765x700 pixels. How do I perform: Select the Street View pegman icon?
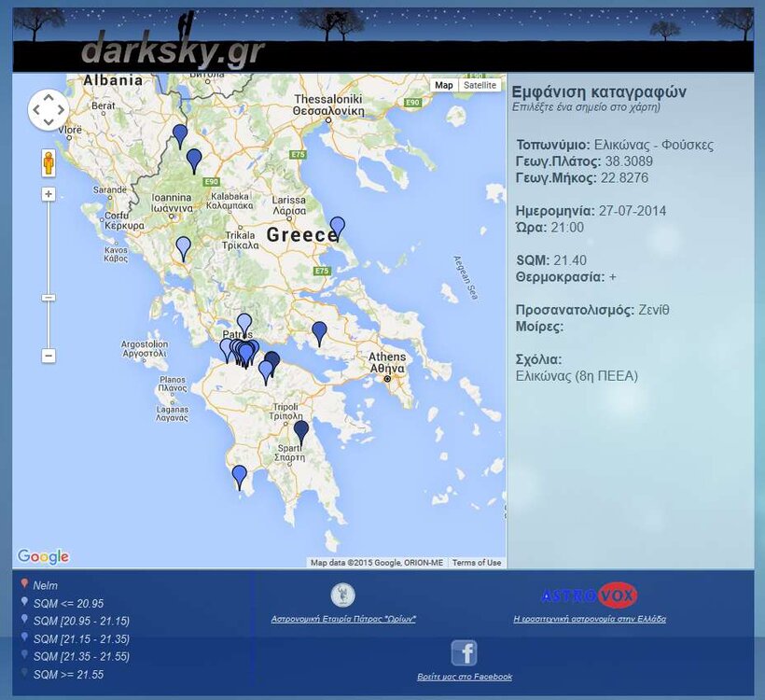coord(49,163)
